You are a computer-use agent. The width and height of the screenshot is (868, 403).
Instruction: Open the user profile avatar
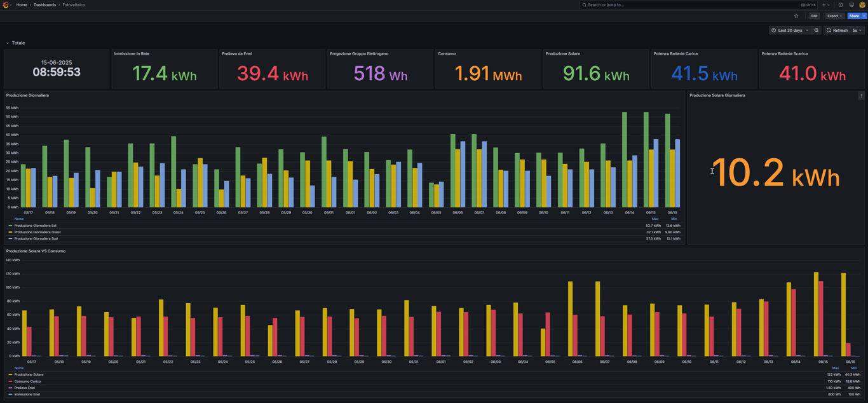click(862, 5)
